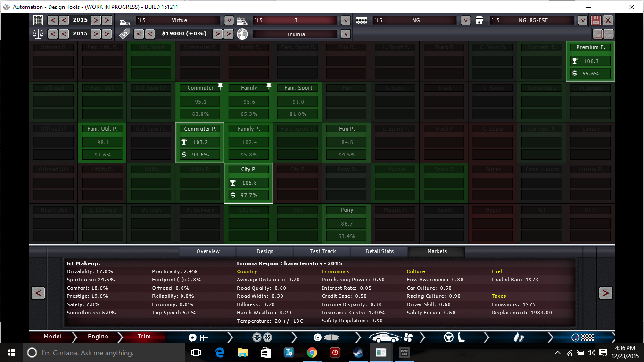Expand the Virtue model dropdown arrow
The height and width of the screenshot is (362, 644).
tap(229, 20)
